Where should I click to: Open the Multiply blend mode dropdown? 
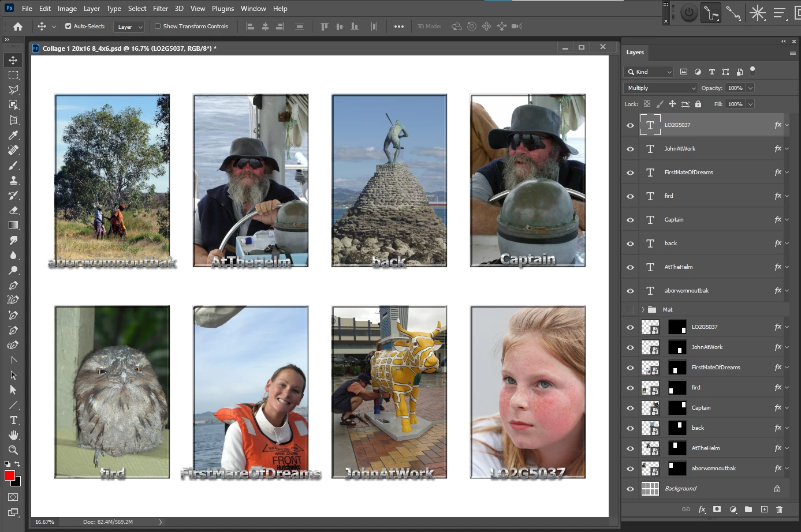pyautogui.click(x=661, y=88)
